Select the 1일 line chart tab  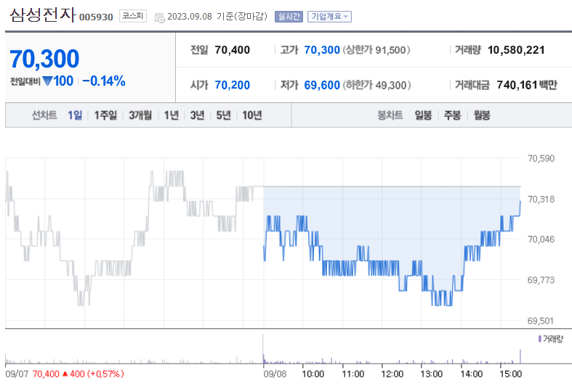point(75,115)
